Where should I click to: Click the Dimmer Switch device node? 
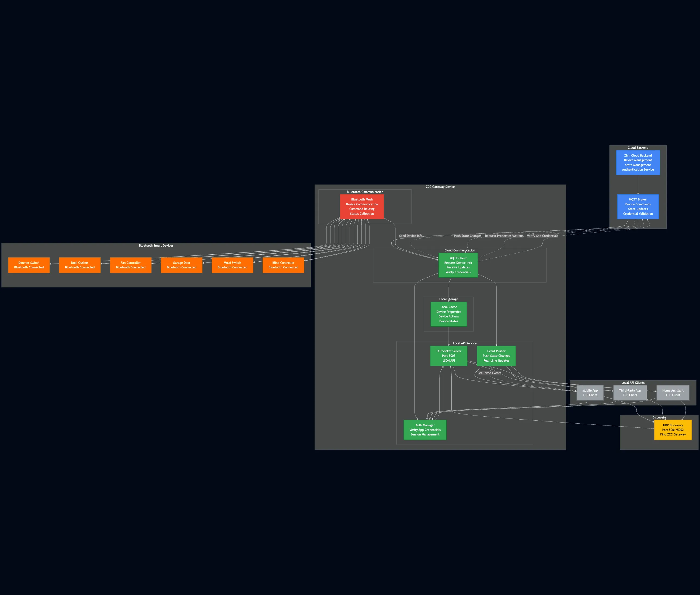pyautogui.click(x=29, y=265)
